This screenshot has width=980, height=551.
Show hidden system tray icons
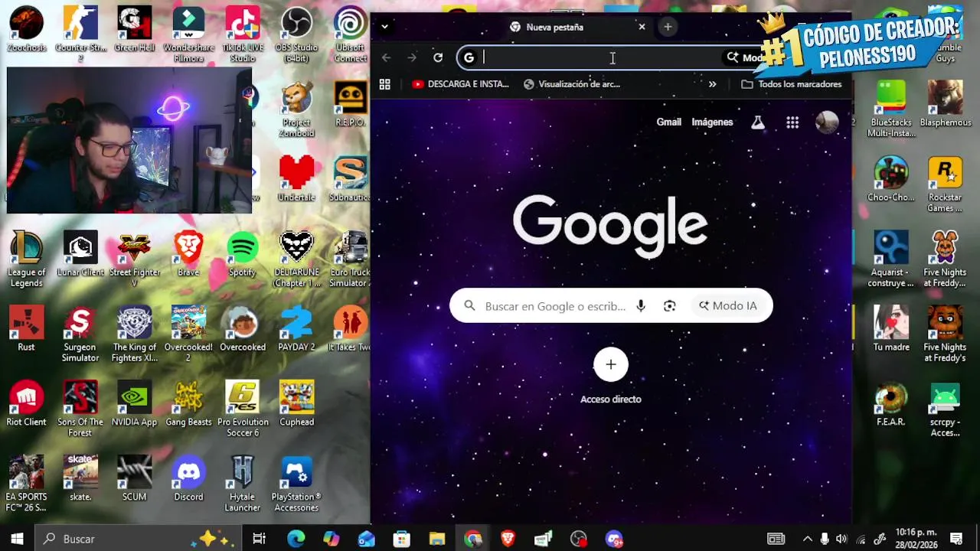tap(807, 539)
